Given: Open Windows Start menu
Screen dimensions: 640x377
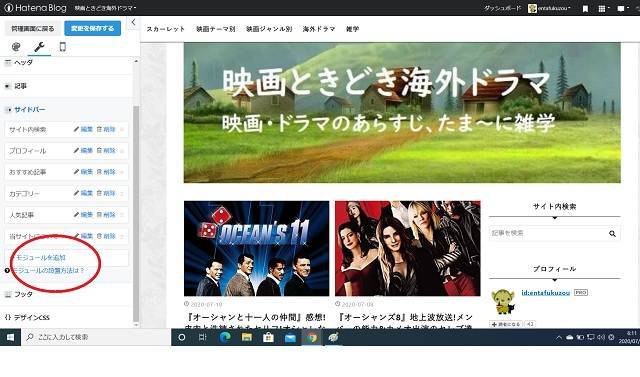Looking at the screenshot, I should (x=11, y=337).
